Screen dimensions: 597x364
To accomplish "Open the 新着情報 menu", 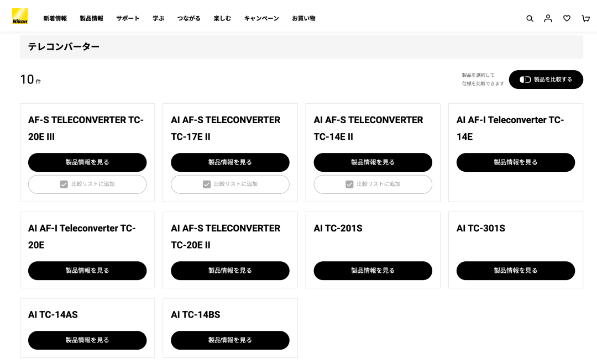I will point(55,18).
